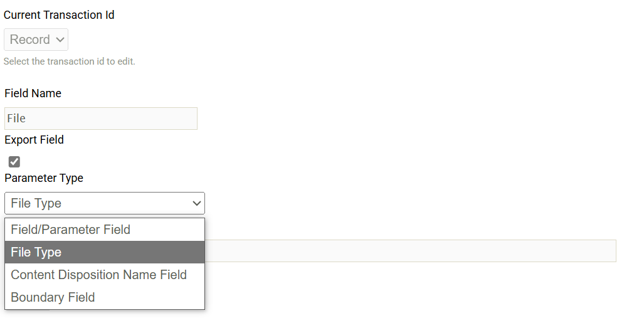Click the "Field Name" label
This screenshot has width=644, height=323.
(x=33, y=93)
